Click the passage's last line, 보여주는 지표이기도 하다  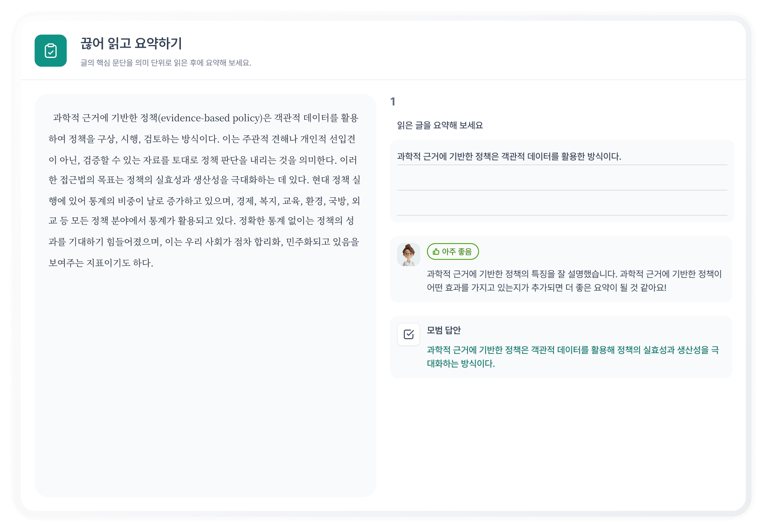pyautogui.click(x=101, y=263)
